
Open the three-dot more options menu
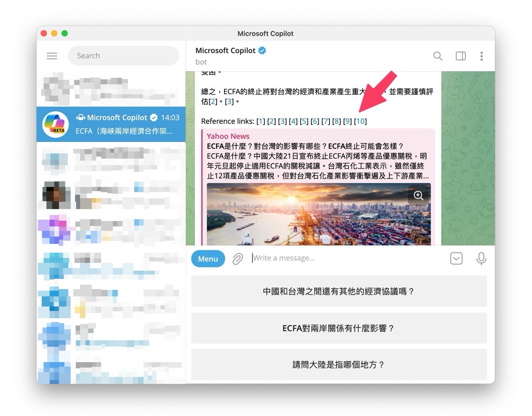click(481, 56)
